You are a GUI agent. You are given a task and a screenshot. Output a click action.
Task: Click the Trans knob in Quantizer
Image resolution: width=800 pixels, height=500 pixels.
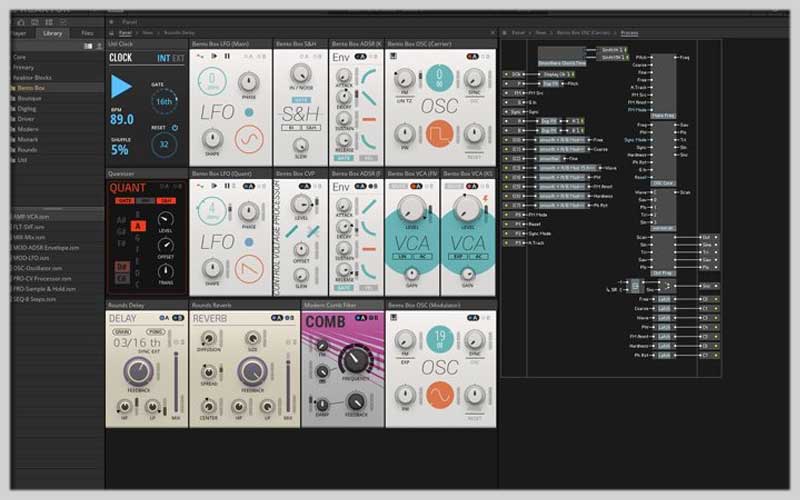tap(165, 271)
